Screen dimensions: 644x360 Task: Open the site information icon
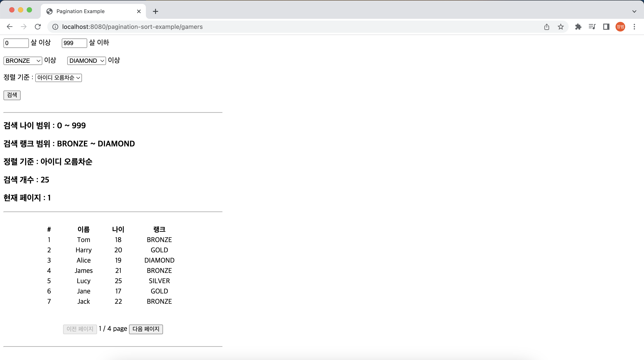coord(55,27)
